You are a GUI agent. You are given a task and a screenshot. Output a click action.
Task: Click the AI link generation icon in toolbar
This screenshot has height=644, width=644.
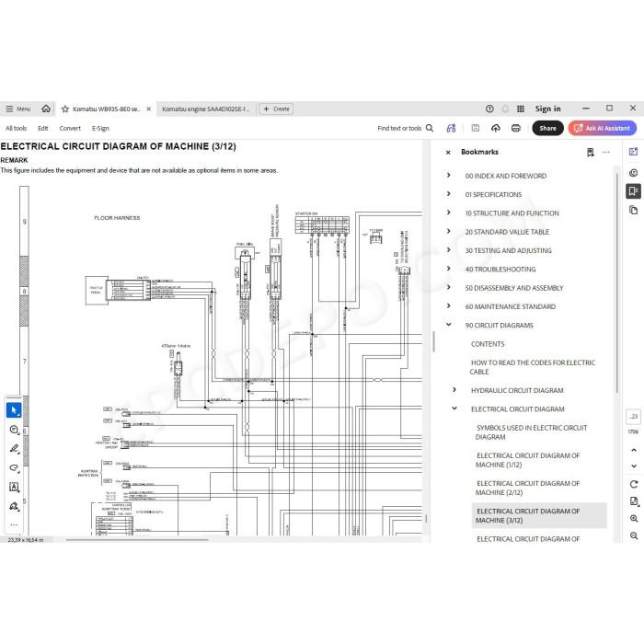(x=451, y=128)
